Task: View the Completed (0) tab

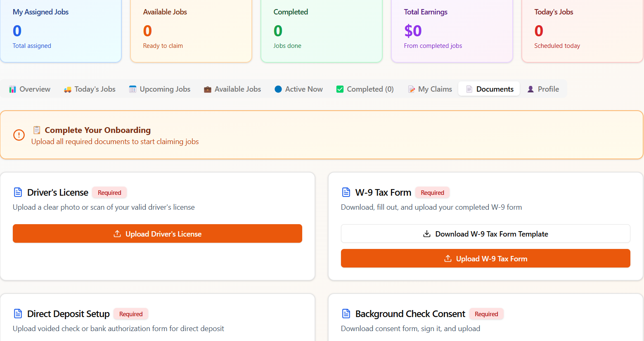Action: coord(365,89)
